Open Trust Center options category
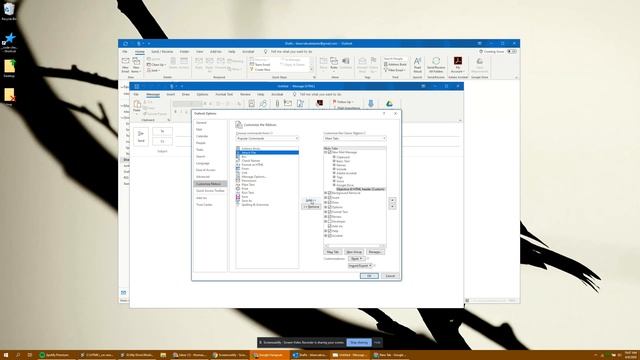This screenshot has width=640, height=360. click(210, 205)
